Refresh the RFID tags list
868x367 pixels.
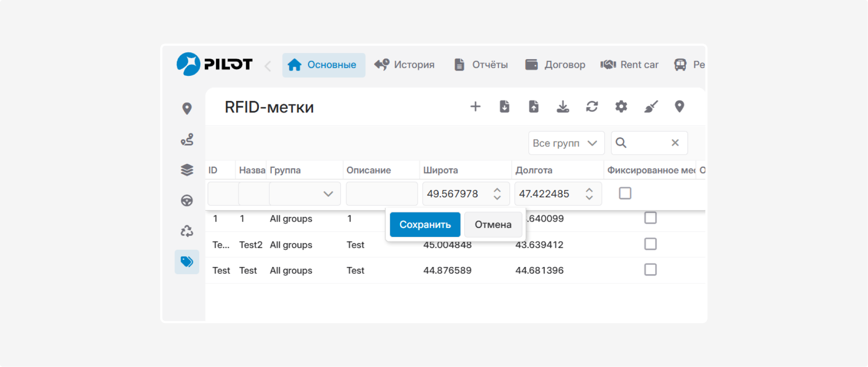coord(592,106)
